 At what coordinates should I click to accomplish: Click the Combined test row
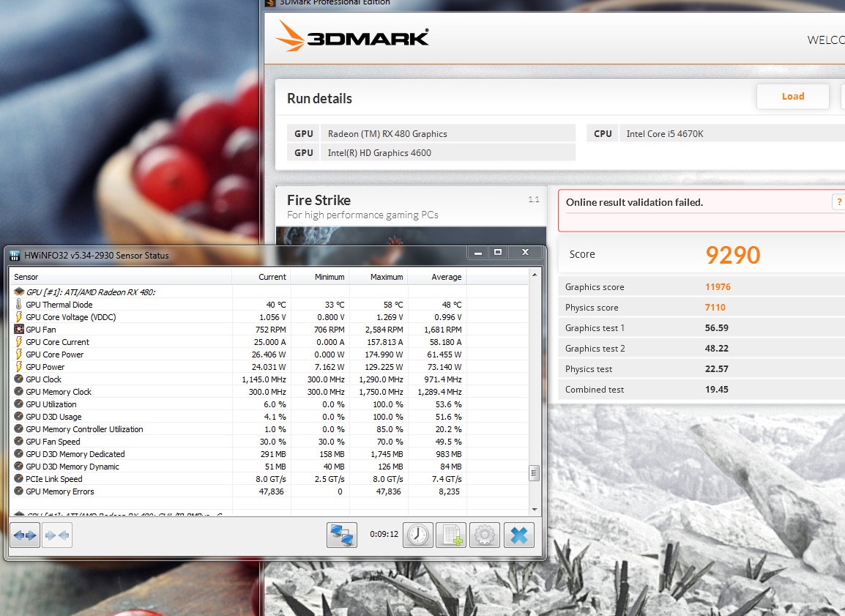701,389
